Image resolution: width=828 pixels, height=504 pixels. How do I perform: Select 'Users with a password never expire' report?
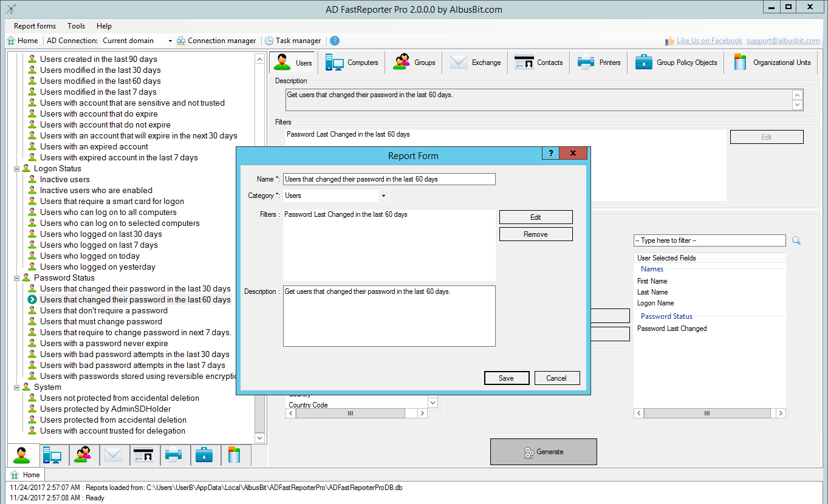pyautogui.click(x=104, y=343)
